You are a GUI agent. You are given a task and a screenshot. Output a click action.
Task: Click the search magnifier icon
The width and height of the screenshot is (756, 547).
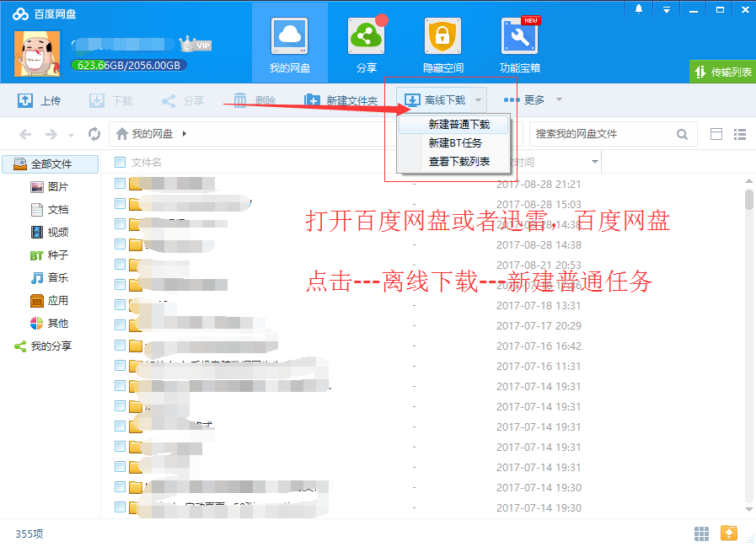pyautogui.click(x=682, y=134)
